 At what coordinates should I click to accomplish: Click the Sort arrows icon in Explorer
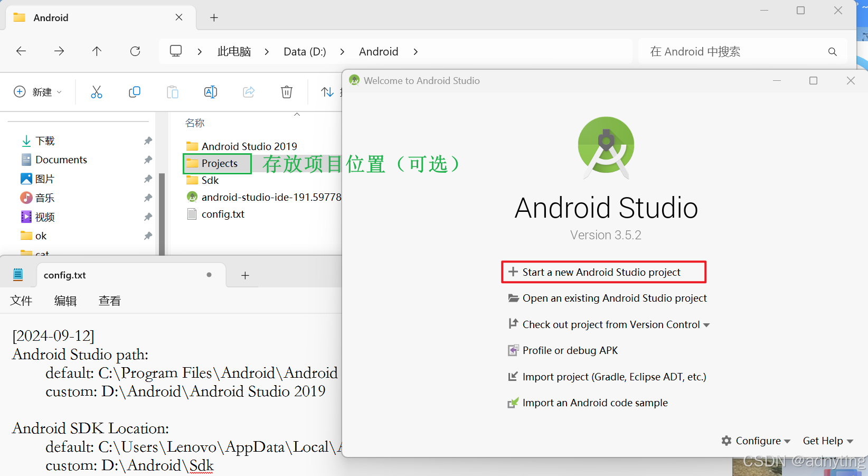327,92
